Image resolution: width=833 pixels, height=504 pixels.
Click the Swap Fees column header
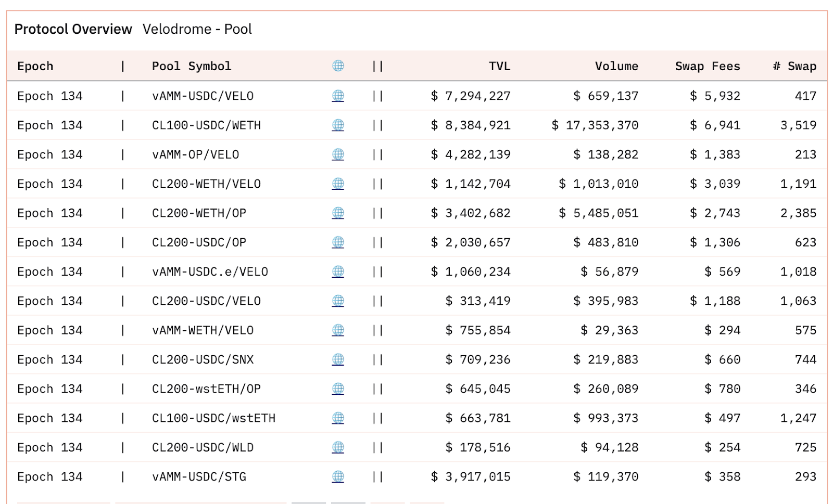pos(708,66)
